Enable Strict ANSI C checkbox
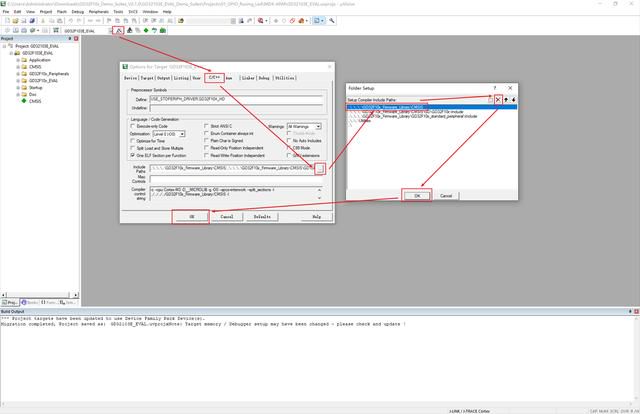The image size is (640, 414). [207, 126]
